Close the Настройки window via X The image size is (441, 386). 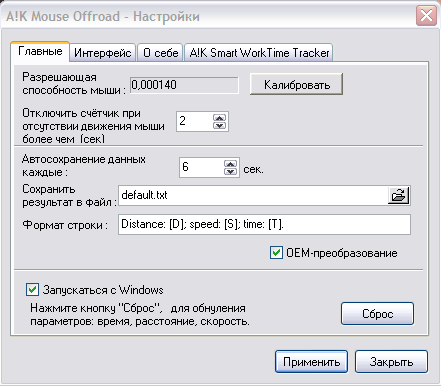[426, 16]
